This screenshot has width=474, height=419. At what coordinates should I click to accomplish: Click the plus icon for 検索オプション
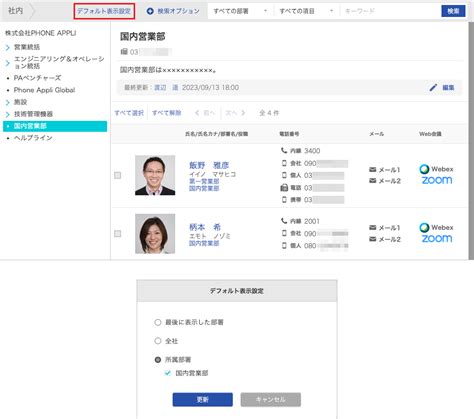click(x=150, y=11)
